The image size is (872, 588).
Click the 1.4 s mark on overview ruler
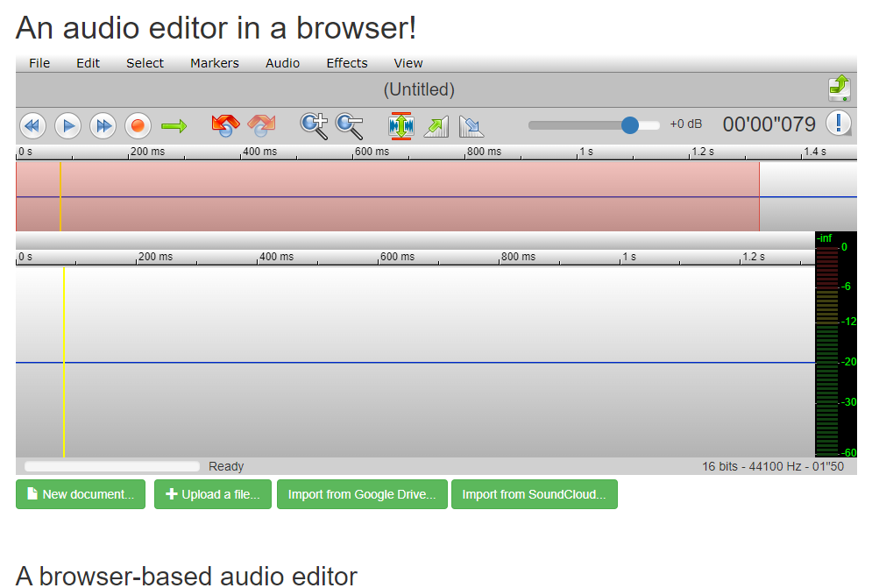pos(815,152)
